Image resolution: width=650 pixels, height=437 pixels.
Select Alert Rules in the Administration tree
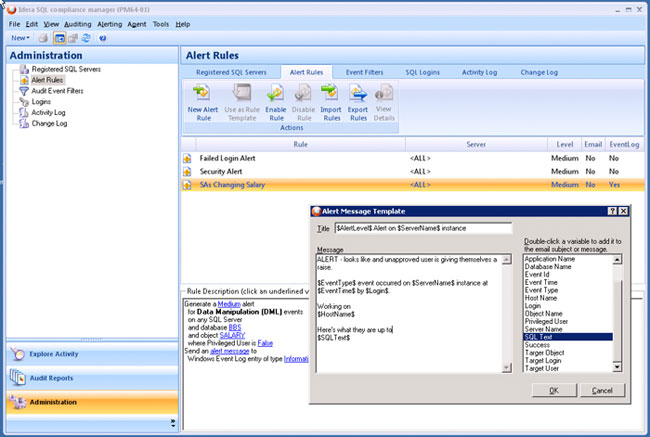click(x=47, y=80)
